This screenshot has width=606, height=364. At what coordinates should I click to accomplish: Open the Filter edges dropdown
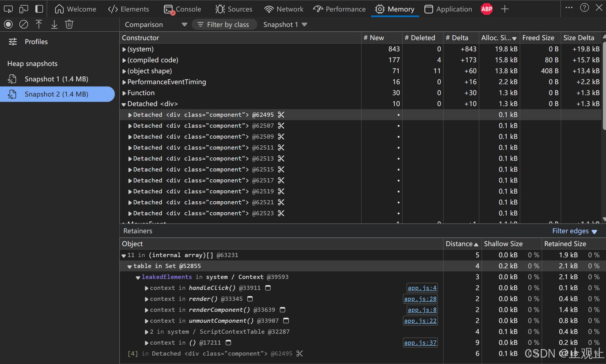click(575, 231)
